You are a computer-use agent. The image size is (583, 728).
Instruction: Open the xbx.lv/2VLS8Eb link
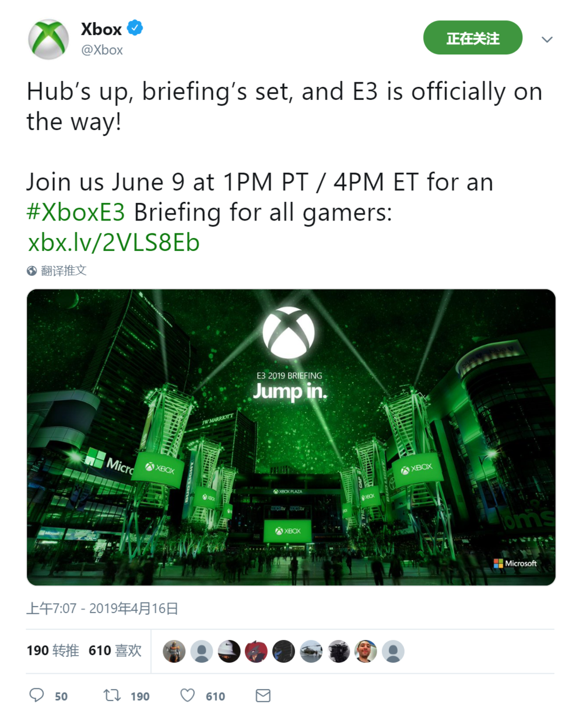coord(114,243)
